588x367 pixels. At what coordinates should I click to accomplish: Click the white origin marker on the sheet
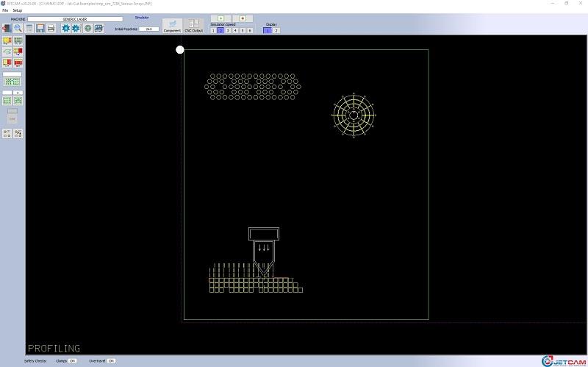(x=180, y=50)
